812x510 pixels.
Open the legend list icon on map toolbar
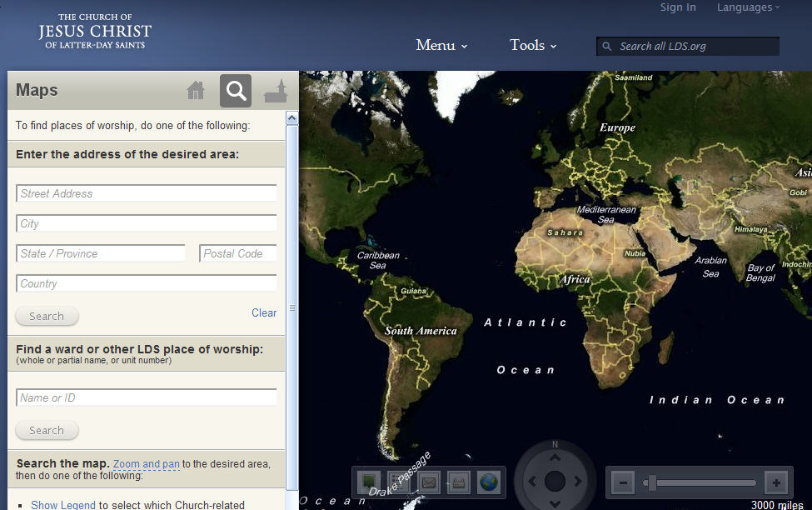pos(399,482)
